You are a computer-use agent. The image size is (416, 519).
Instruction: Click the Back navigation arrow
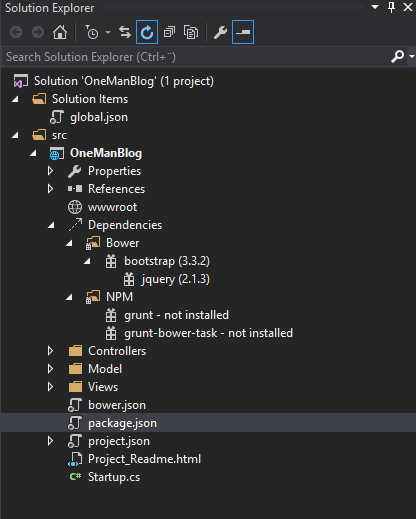[16, 32]
